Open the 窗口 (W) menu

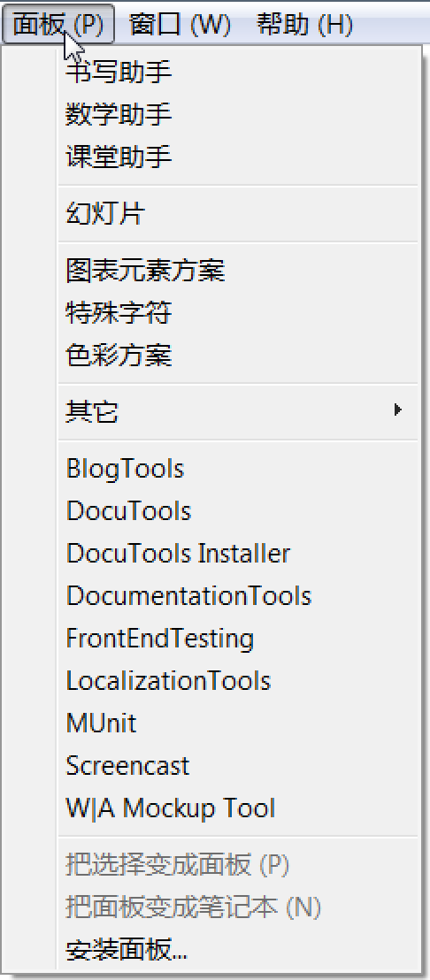[x=180, y=25]
